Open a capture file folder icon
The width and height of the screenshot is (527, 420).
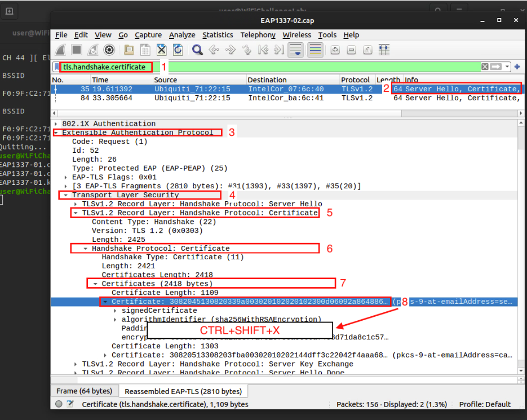point(129,50)
